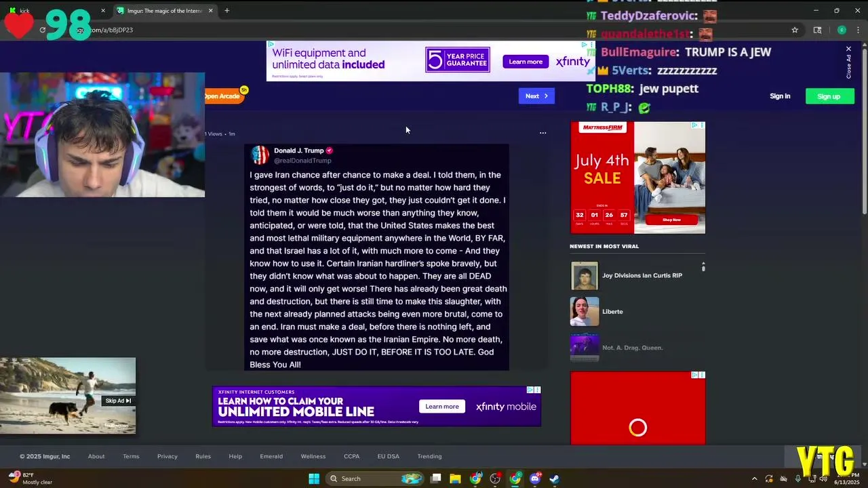Open the EU DSA footer link
Screen dimensions: 868x488
[389, 456]
